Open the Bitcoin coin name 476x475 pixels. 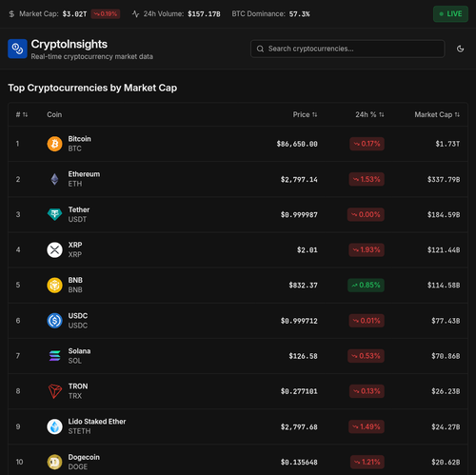pos(79,139)
